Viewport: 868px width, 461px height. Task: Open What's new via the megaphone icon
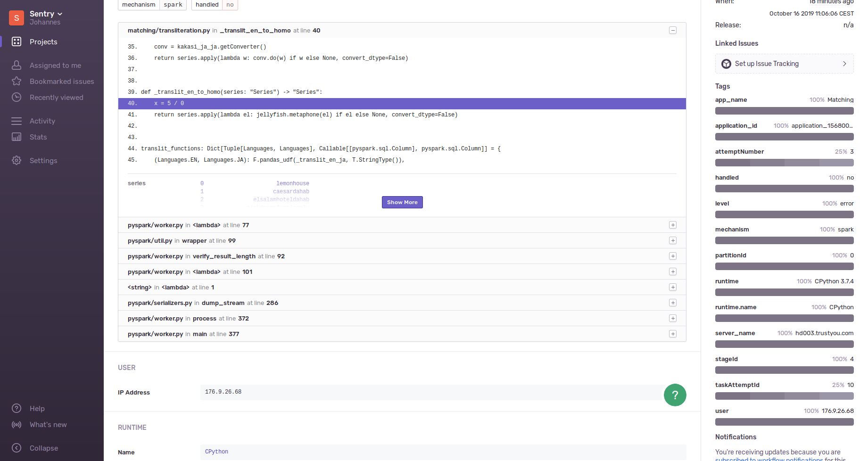point(17,424)
